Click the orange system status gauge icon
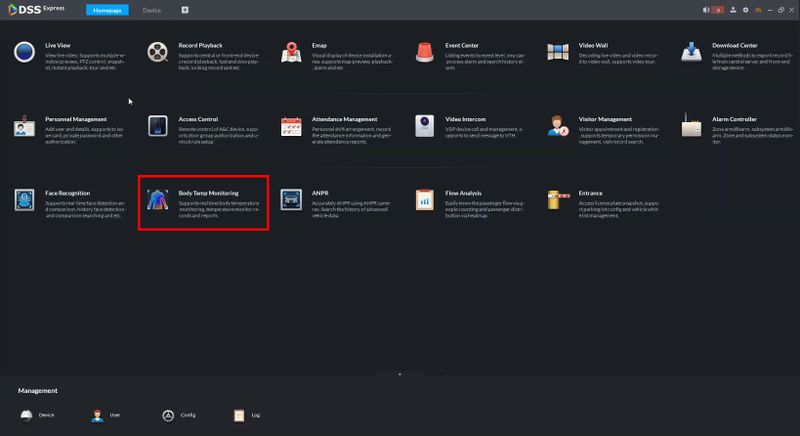This screenshot has width=800, height=436. point(758,10)
